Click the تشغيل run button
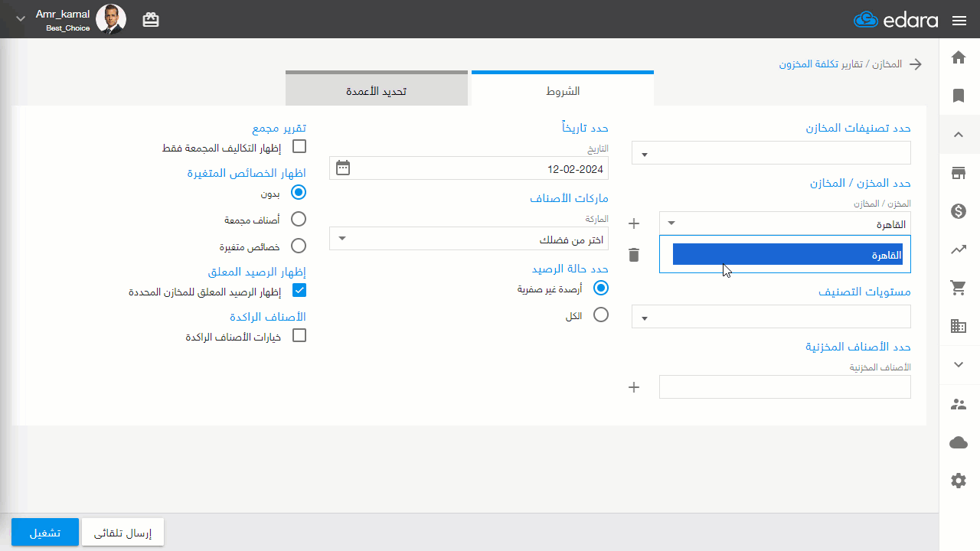Viewport: 980px width, 551px height. click(x=45, y=533)
